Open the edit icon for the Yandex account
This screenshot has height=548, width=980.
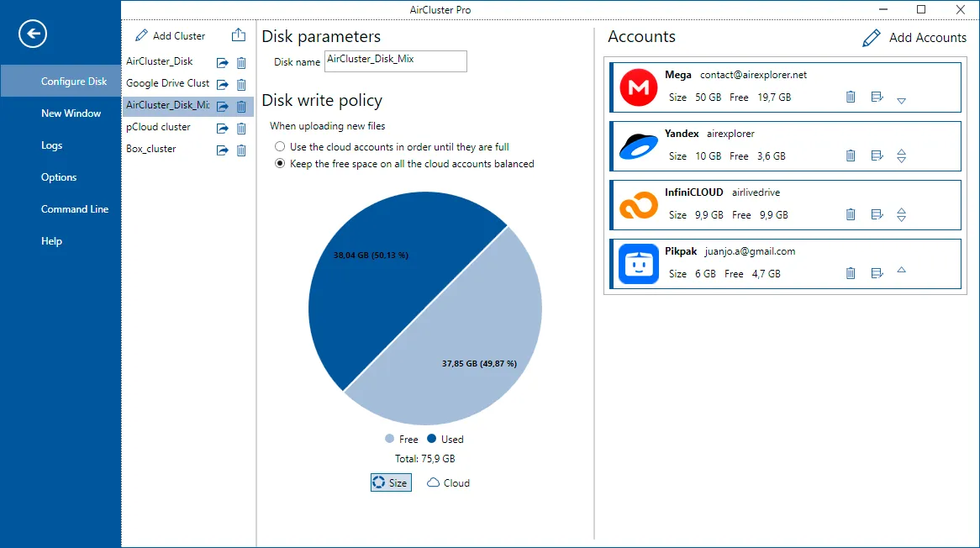pos(877,155)
